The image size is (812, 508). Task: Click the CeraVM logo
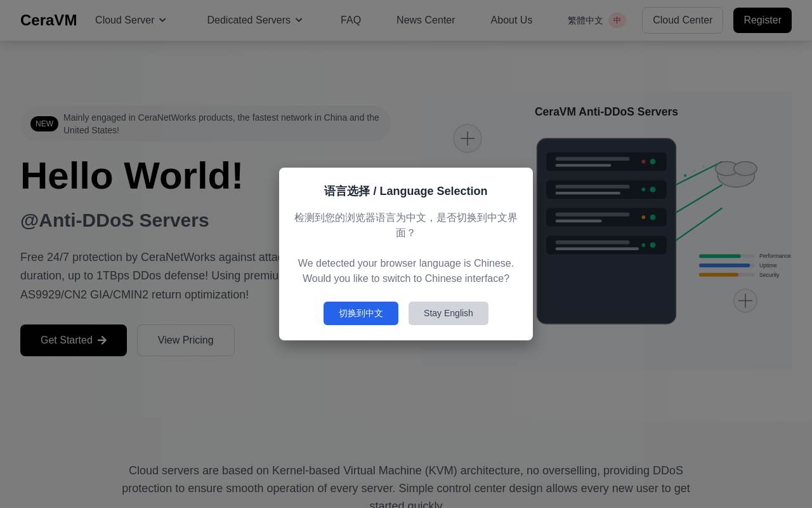(48, 20)
